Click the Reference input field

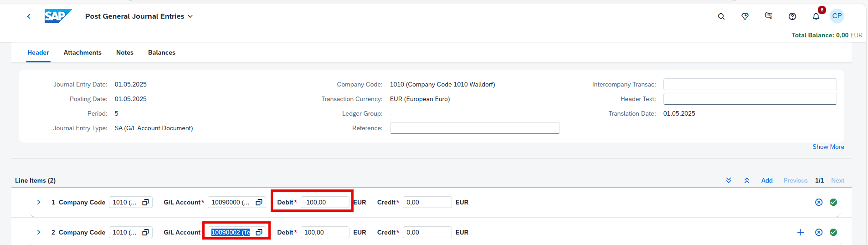click(475, 128)
